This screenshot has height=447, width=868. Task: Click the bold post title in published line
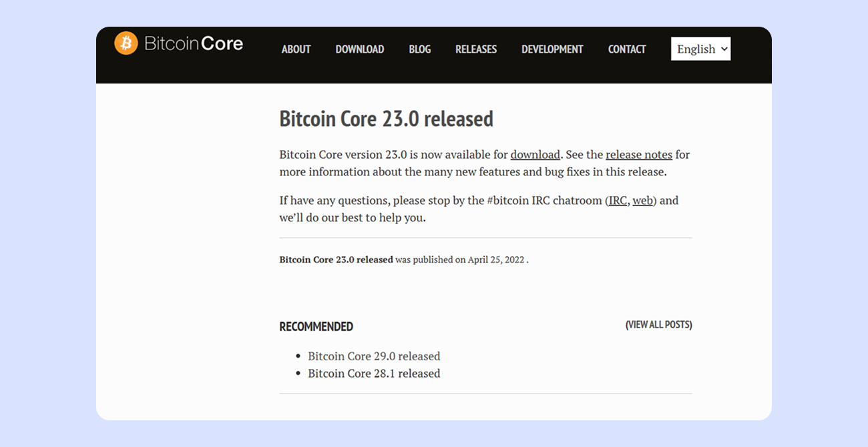point(336,260)
